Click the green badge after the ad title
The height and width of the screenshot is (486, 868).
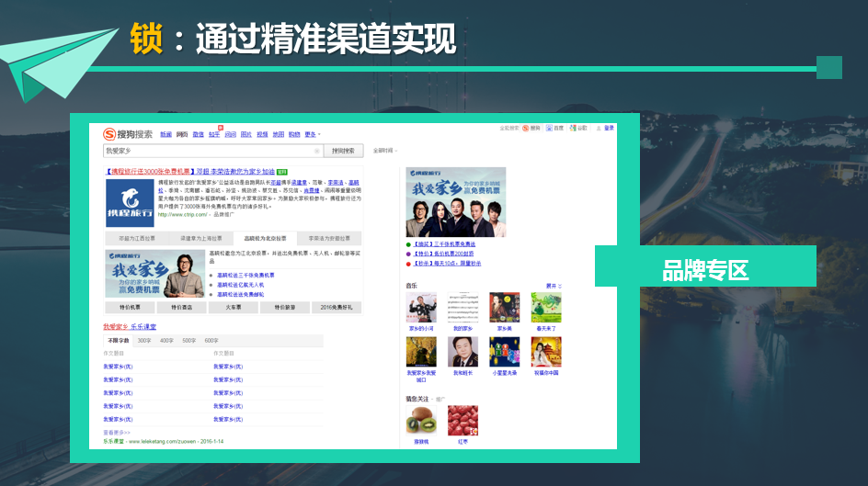pos(281,172)
